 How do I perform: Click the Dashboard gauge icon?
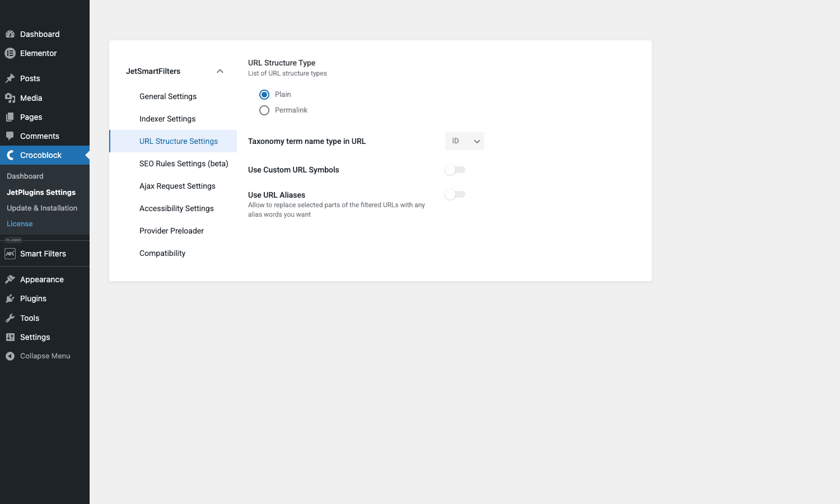click(10, 34)
